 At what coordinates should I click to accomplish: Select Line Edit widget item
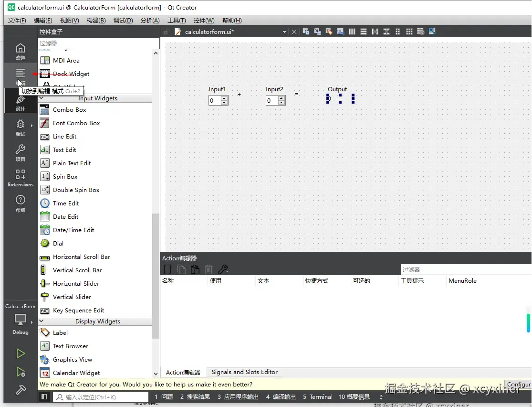(95, 137)
